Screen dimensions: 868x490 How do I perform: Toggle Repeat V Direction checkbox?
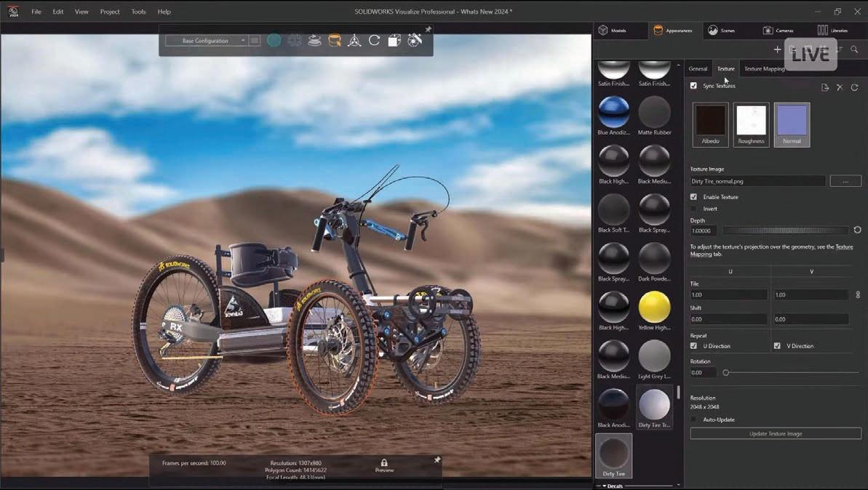tap(777, 345)
